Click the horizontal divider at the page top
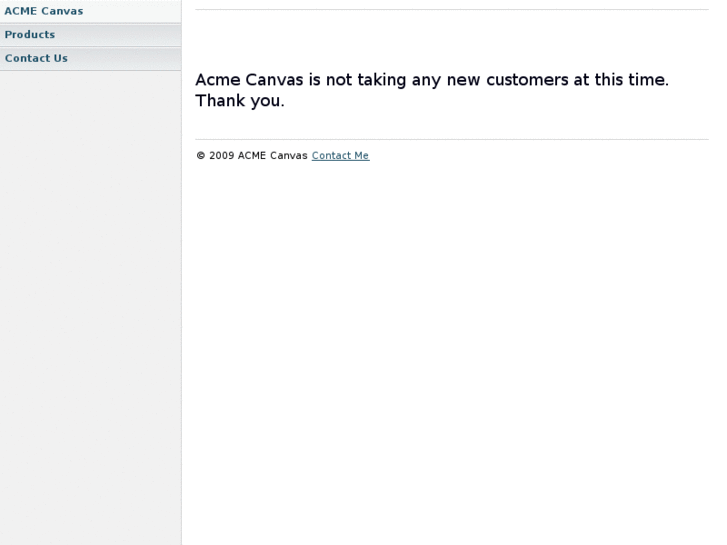Screen dimensions: 727x545 (452, 10)
